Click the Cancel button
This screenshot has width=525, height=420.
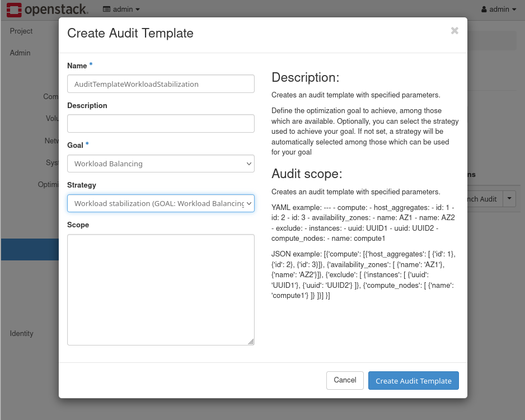pos(345,380)
